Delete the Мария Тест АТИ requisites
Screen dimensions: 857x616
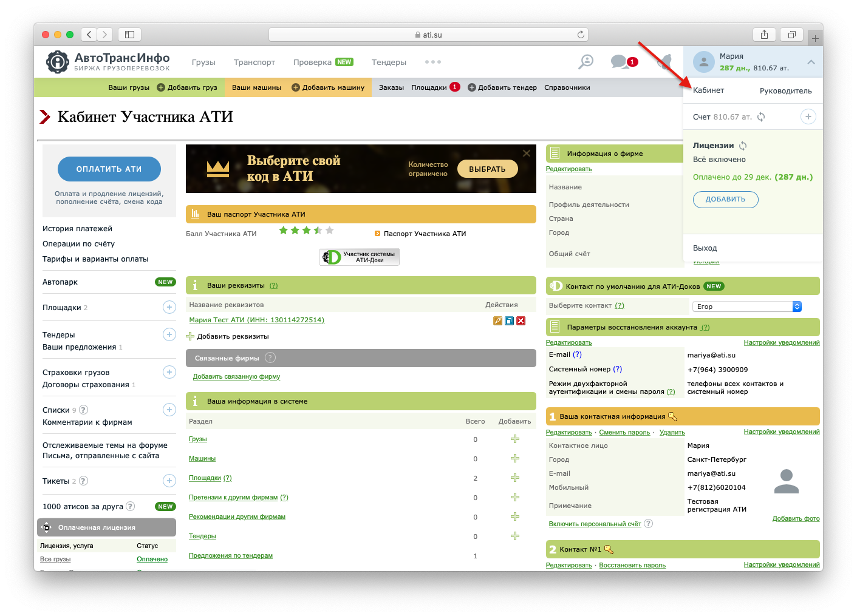pos(521,320)
